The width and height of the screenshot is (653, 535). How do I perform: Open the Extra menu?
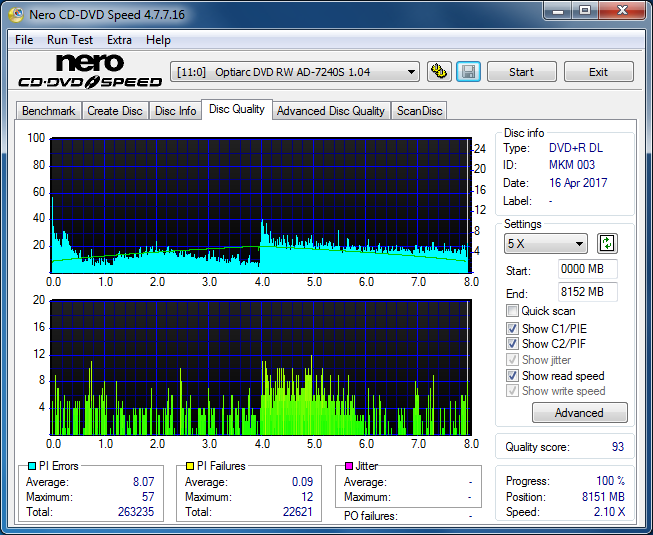click(x=119, y=40)
